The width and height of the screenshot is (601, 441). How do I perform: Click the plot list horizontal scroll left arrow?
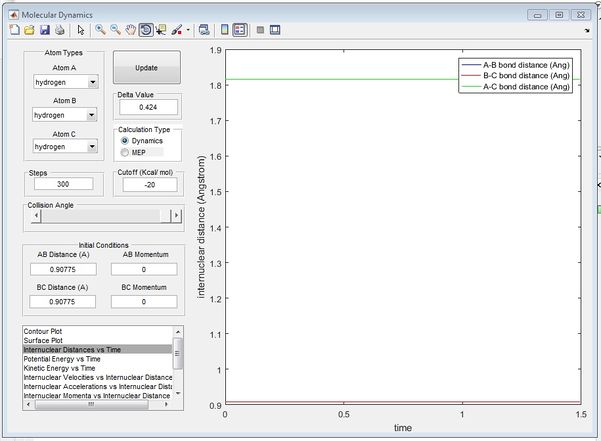(28, 405)
